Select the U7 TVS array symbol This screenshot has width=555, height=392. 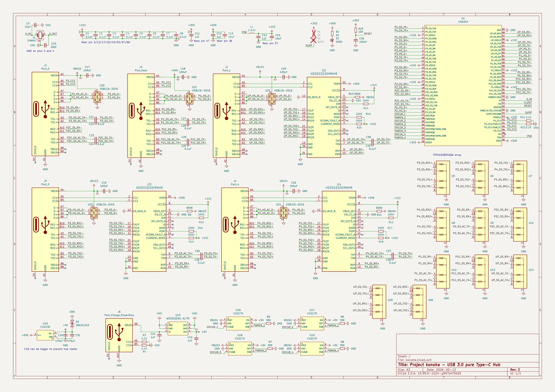click(x=520, y=178)
